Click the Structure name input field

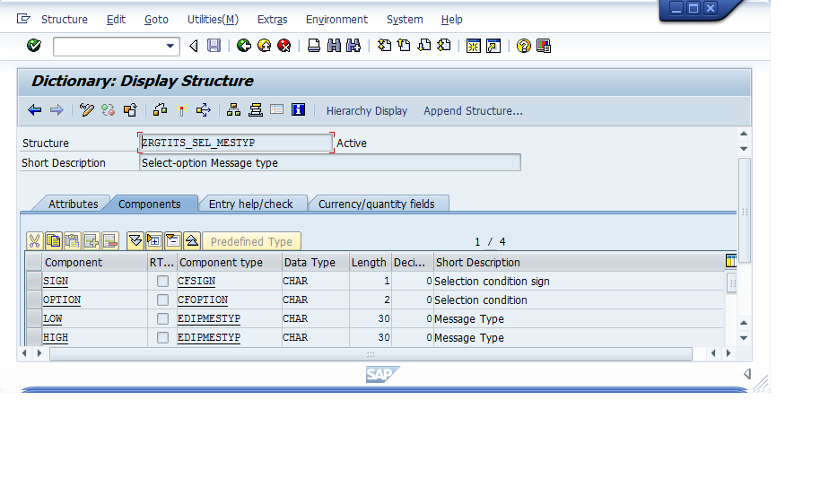236,143
